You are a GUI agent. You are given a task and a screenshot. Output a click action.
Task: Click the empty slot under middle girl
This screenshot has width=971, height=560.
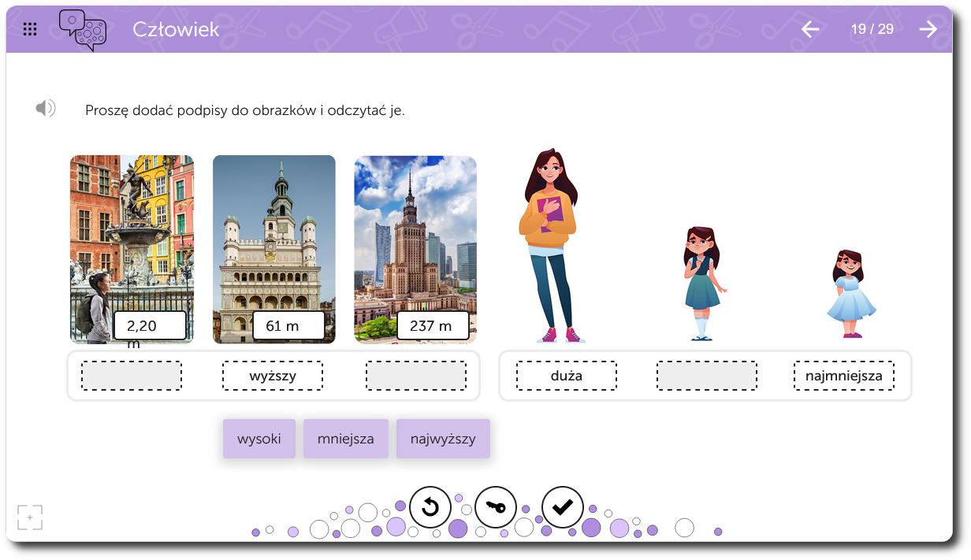click(707, 376)
